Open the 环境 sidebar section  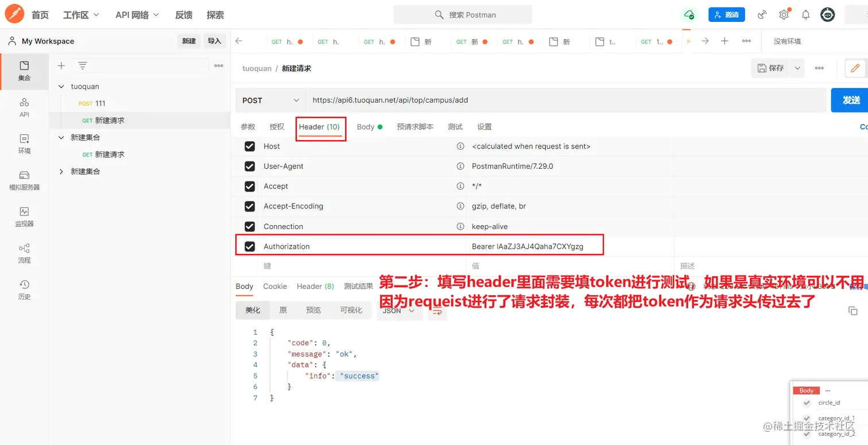[x=24, y=144]
